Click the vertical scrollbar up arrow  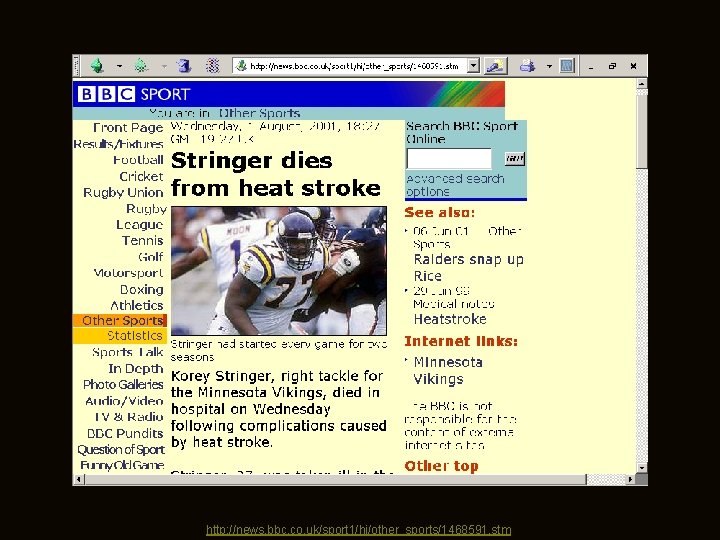(642, 84)
